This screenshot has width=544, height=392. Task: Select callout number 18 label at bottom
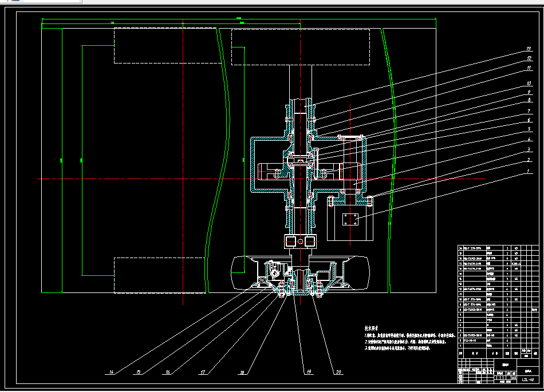pos(242,373)
